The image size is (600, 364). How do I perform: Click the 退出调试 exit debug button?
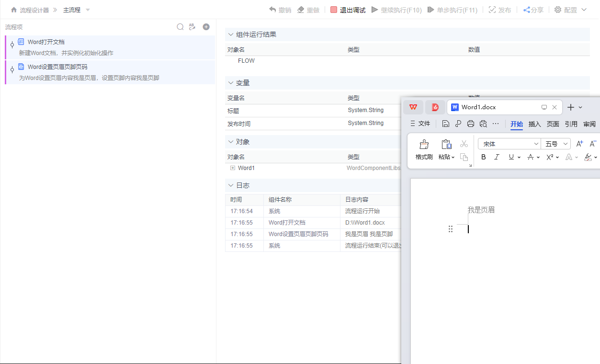347,10
